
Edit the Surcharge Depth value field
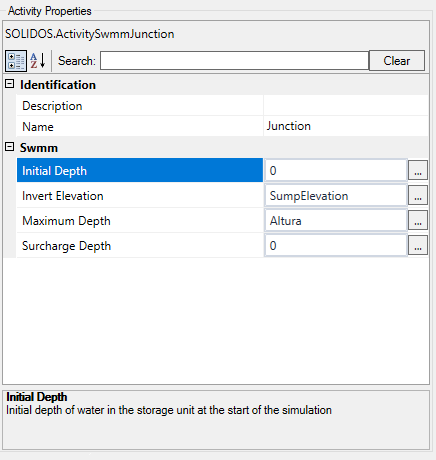pyautogui.click(x=336, y=245)
